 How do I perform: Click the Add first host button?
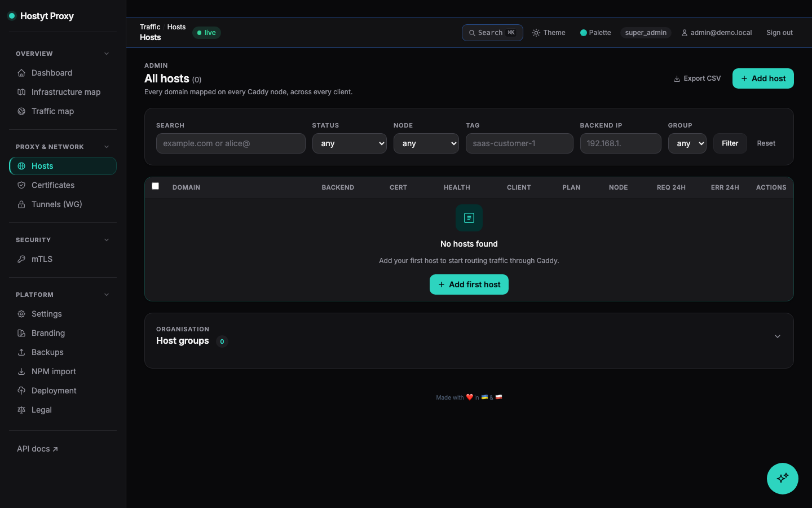pyautogui.click(x=469, y=284)
